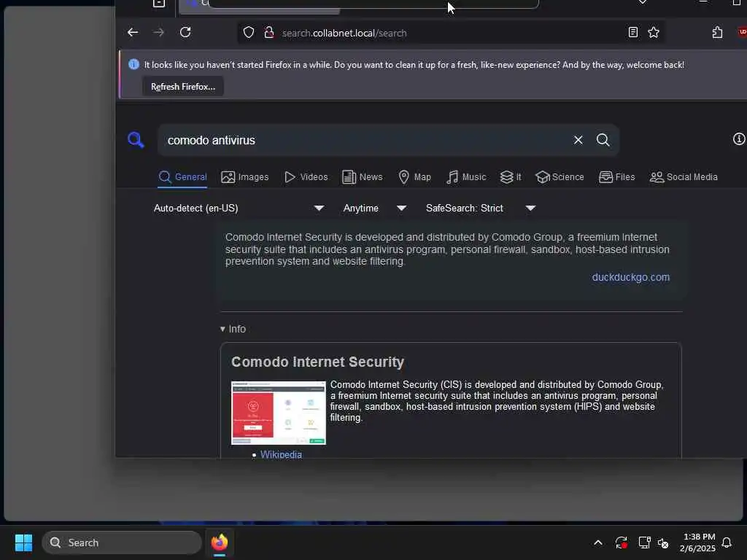
Task: Switch to the Science tab
Action: point(560,177)
